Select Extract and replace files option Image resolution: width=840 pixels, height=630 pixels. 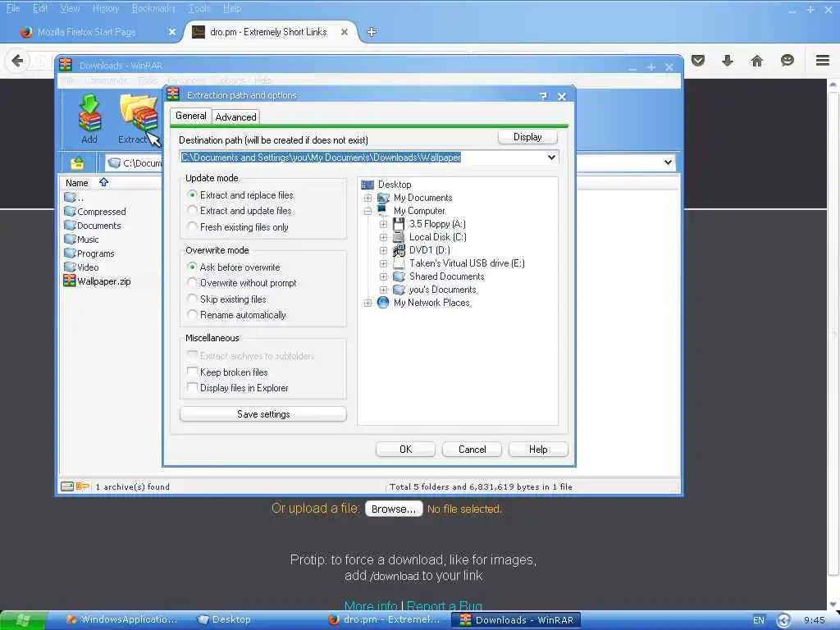[192, 194]
